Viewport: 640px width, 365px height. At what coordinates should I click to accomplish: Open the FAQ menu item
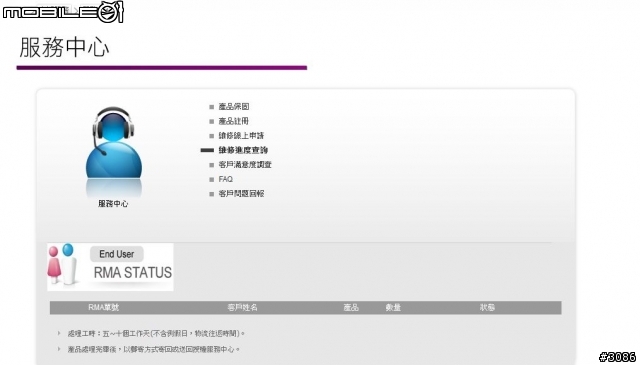(x=226, y=179)
